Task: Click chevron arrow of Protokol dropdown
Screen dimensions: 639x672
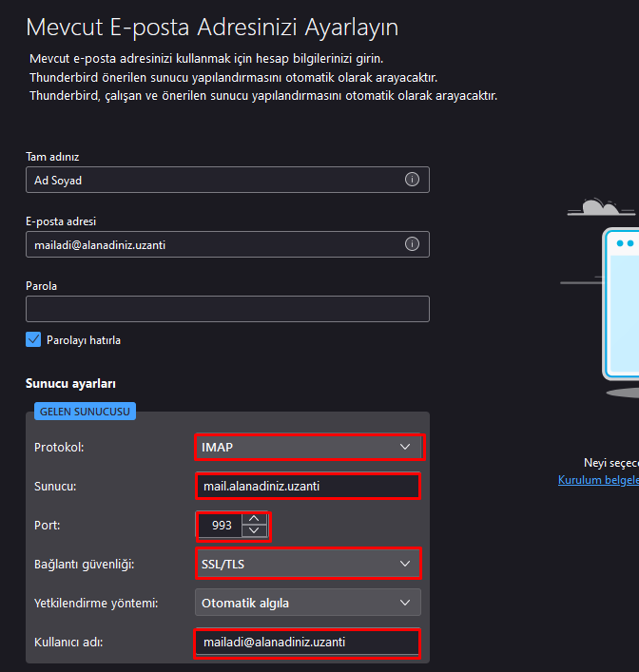Action: [405, 447]
